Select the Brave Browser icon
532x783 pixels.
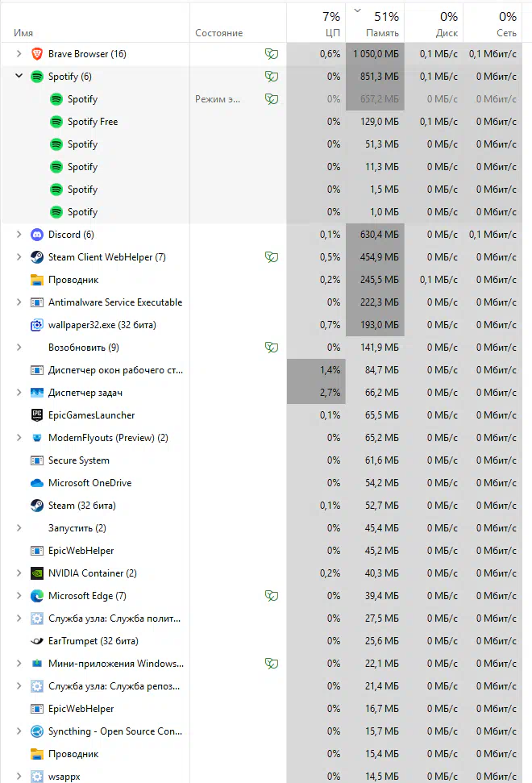click(37, 54)
